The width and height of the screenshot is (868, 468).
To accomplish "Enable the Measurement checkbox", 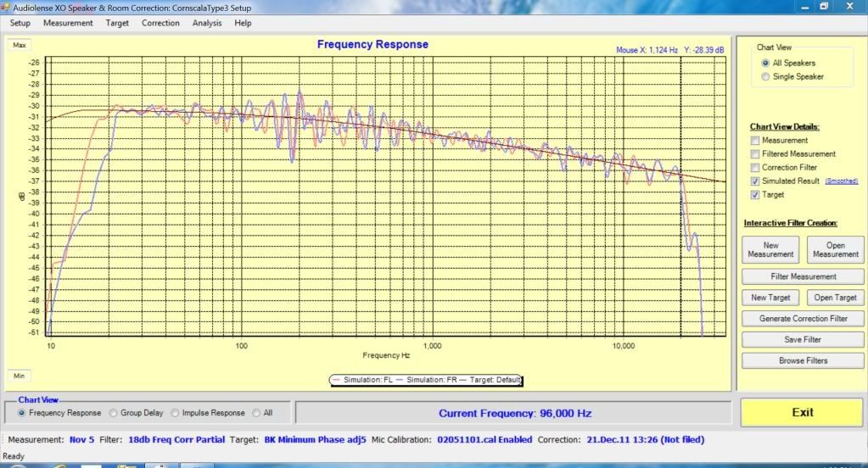I will coord(755,140).
